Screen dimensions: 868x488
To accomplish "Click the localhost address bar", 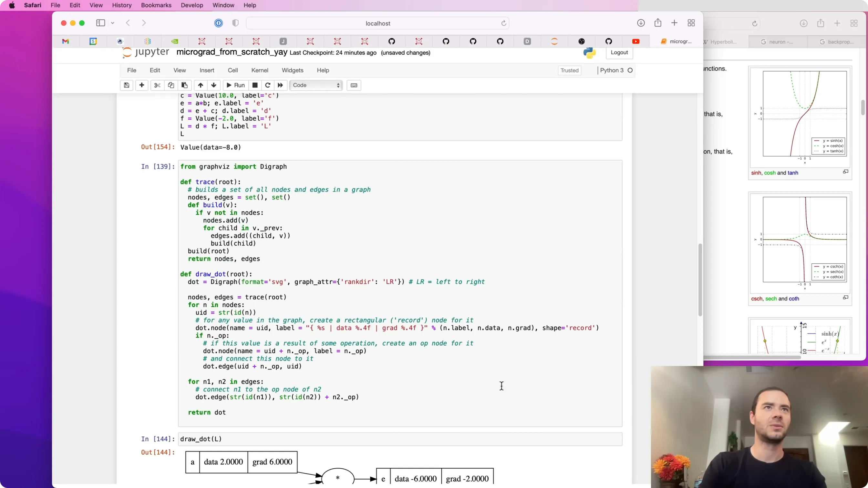I will pos(377,23).
